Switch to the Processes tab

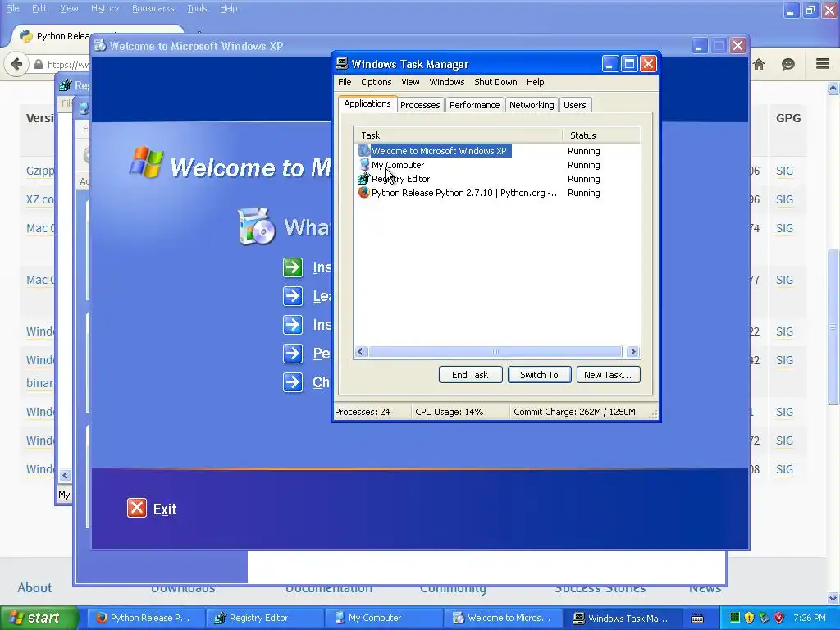coord(420,105)
